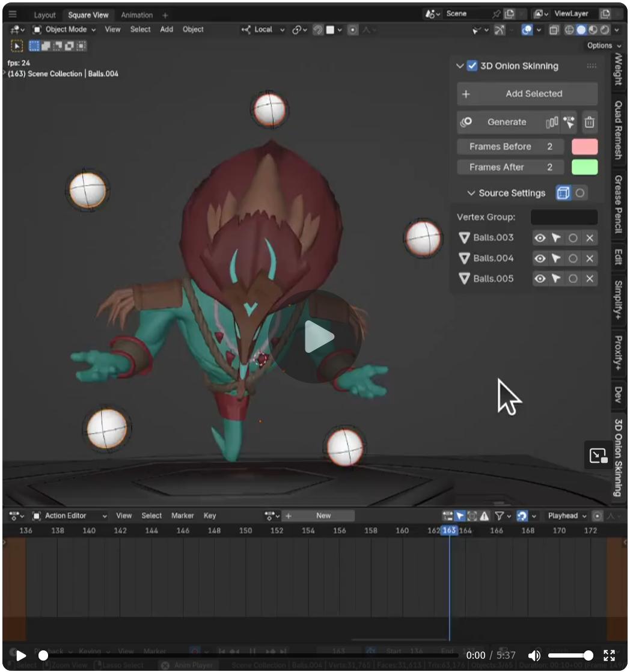Switch to wireframe shading icon
Screen dimensions: 630x672
(x=569, y=30)
